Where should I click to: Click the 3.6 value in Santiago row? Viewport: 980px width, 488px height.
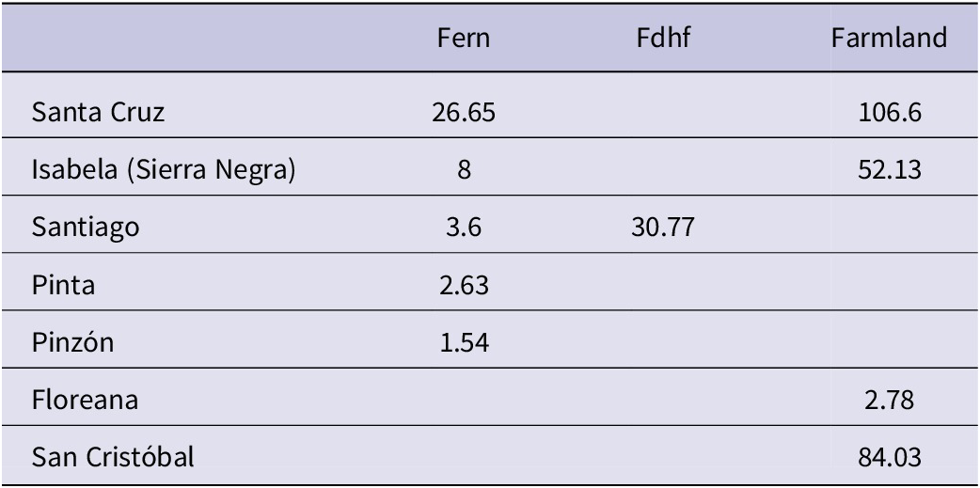[463, 230]
